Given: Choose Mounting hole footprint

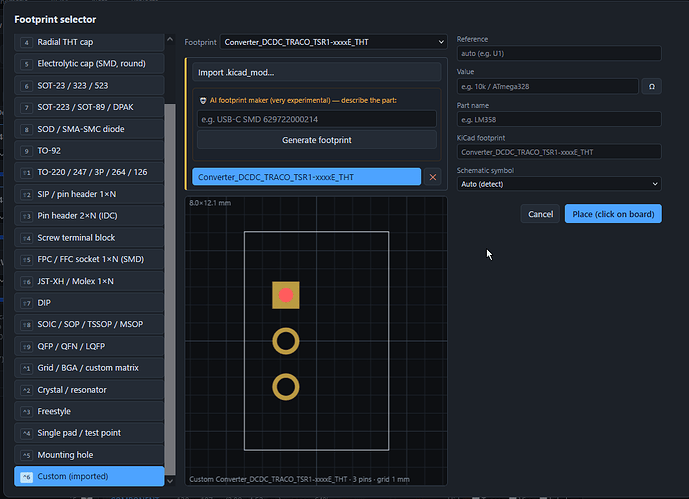Looking at the screenshot, I should pyautogui.click(x=89, y=455).
